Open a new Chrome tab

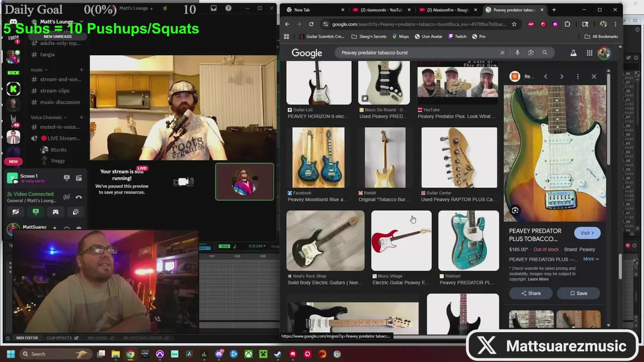pos(554,10)
